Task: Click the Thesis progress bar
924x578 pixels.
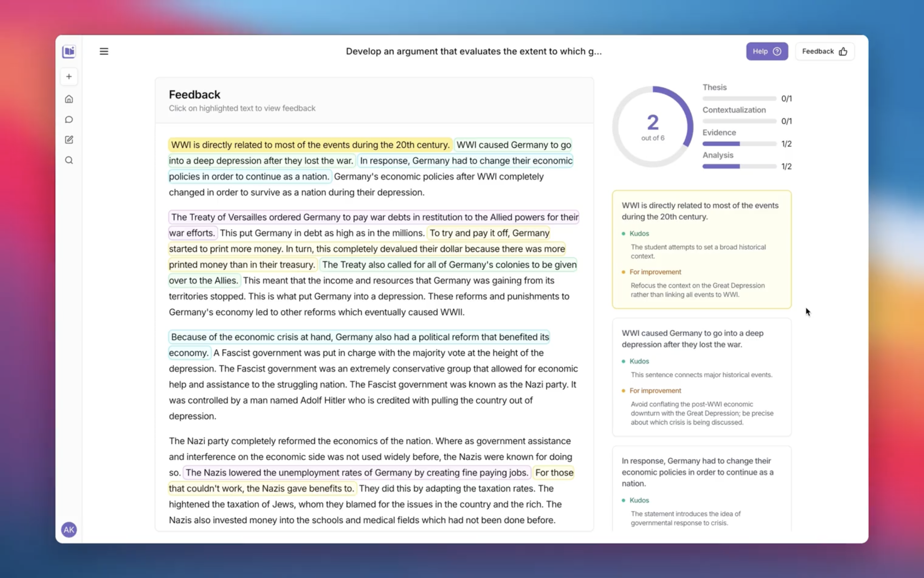Action: 739,99
